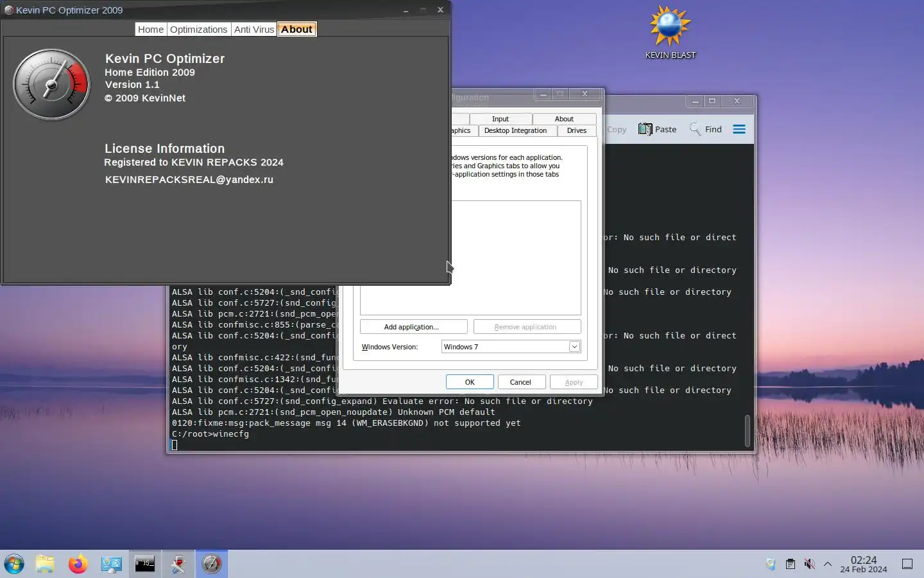
Task: Switch to Kevin PC Optimizer taskbar entry
Action: (212, 565)
